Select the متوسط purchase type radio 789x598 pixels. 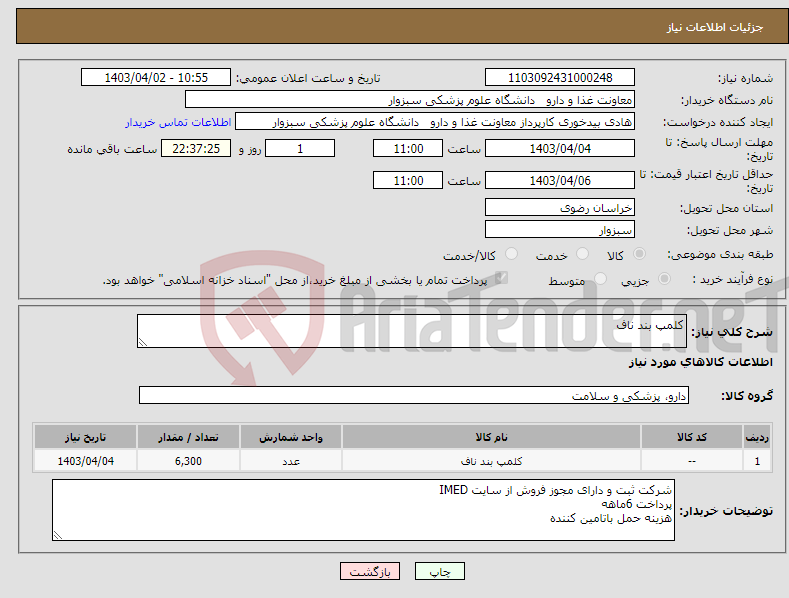pyautogui.click(x=600, y=278)
